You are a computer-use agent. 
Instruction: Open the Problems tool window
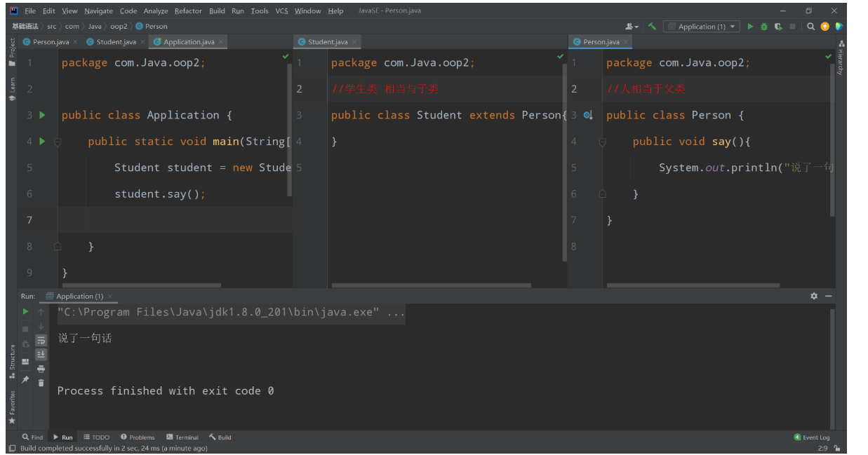tap(138, 437)
